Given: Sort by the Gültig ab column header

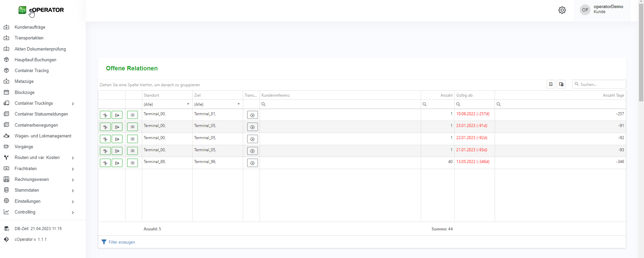Looking at the screenshot, I should tap(464, 95).
